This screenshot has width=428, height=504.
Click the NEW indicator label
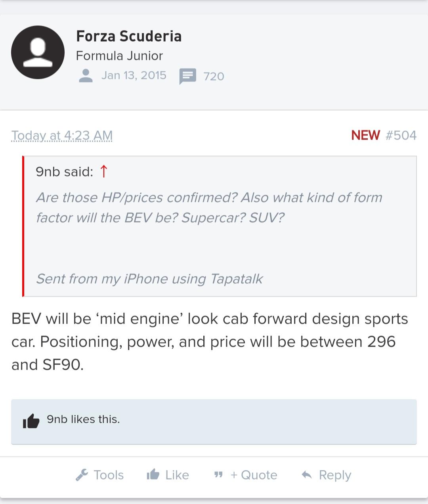tap(365, 135)
